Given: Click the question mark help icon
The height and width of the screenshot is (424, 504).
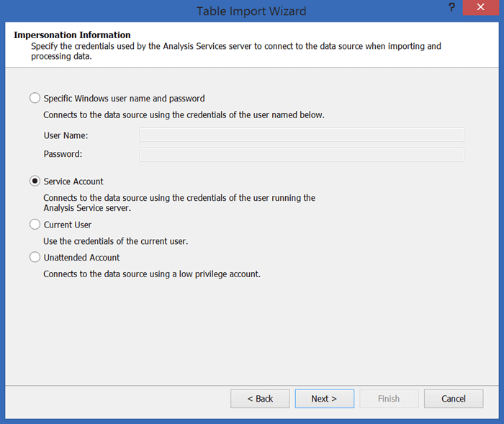Looking at the screenshot, I should pos(451,7).
